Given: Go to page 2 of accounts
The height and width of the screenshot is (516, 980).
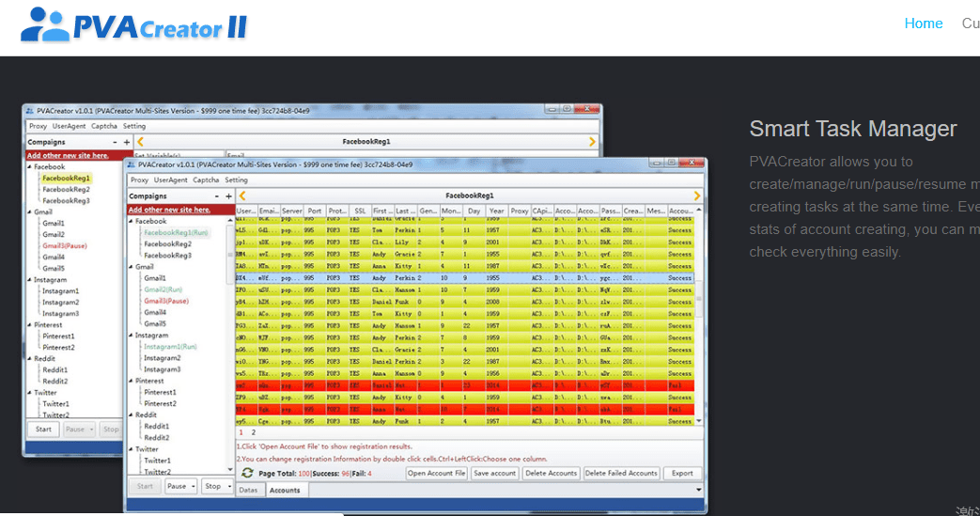Looking at the screenshot, I should tap(253, 432).
